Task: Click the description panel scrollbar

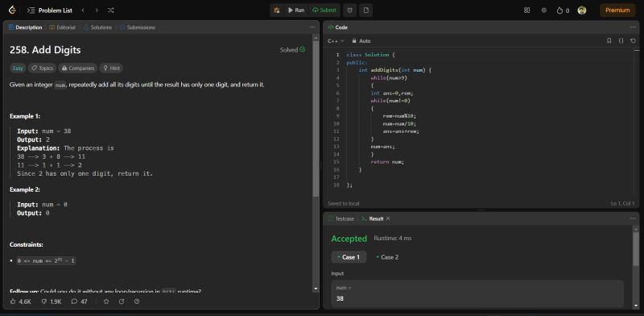Action: [316, 119]
